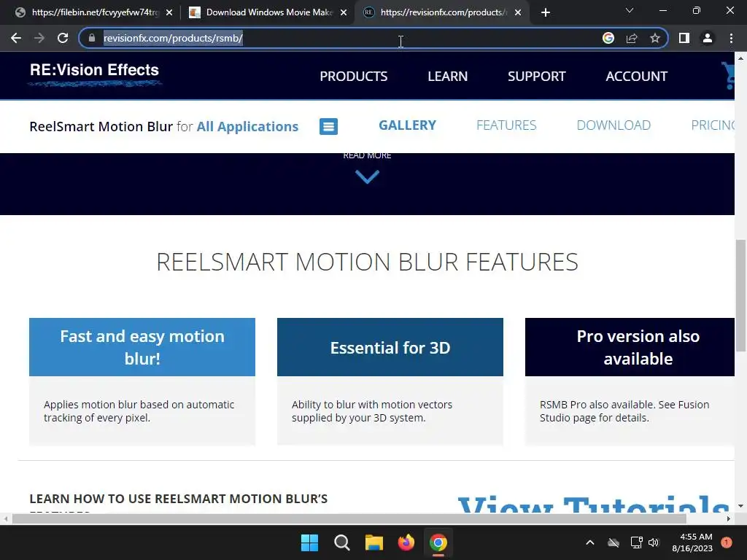
Task: Go back to the previous page
Action: click(16, 38)
